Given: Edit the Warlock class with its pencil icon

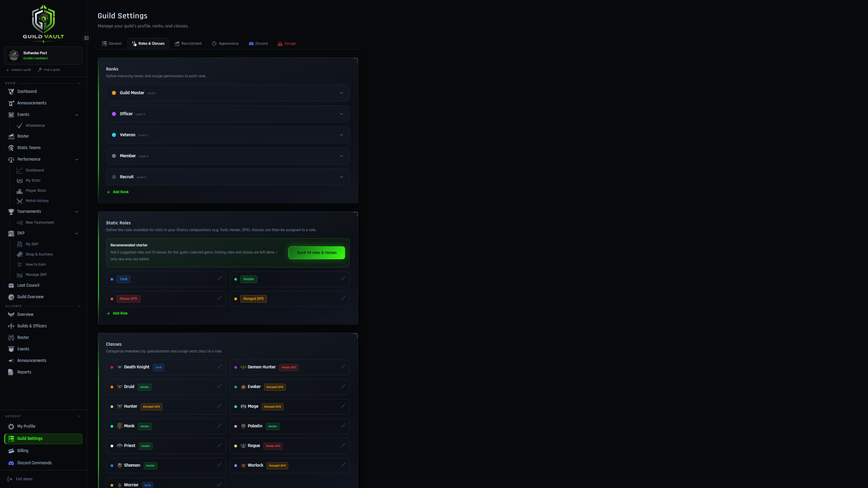Looking at the screenshot, I should click(343, 465).
